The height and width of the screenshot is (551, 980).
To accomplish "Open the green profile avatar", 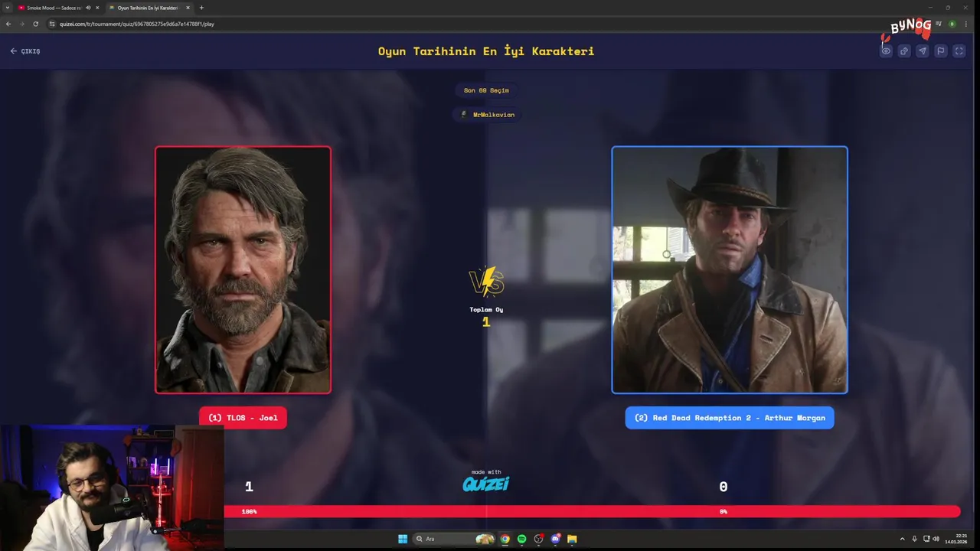I will click(x=952, y=24).
